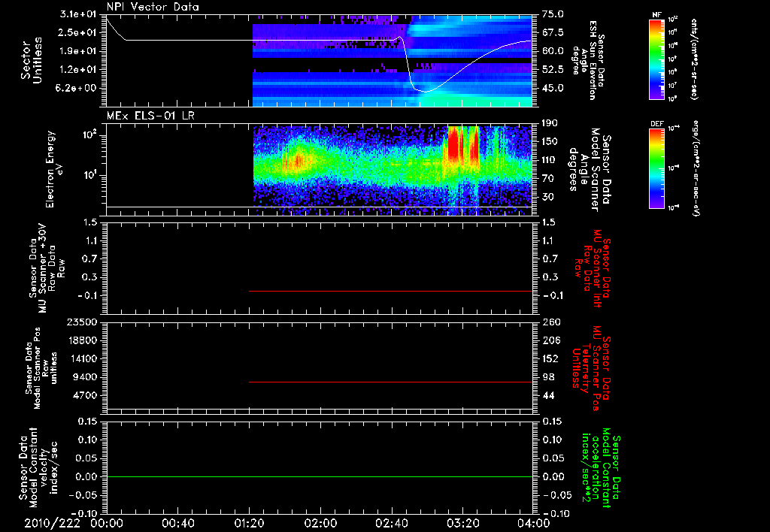The width and height of the screenshot is (770, 532).
Task: Click the "00:40" time axis label
Action: click(x=177, y=523)
